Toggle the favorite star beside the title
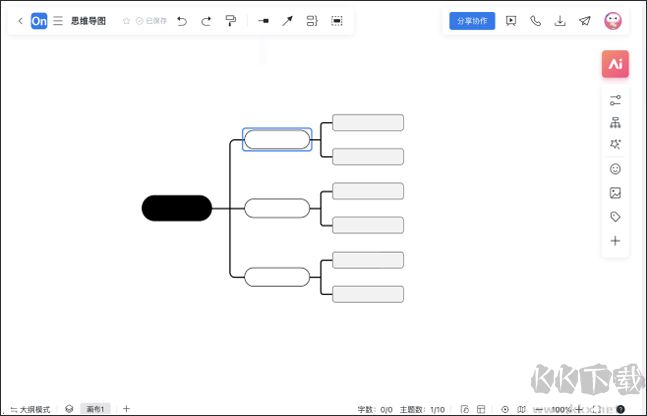Screen dimensions: 647x416 [x=126, y=20]
